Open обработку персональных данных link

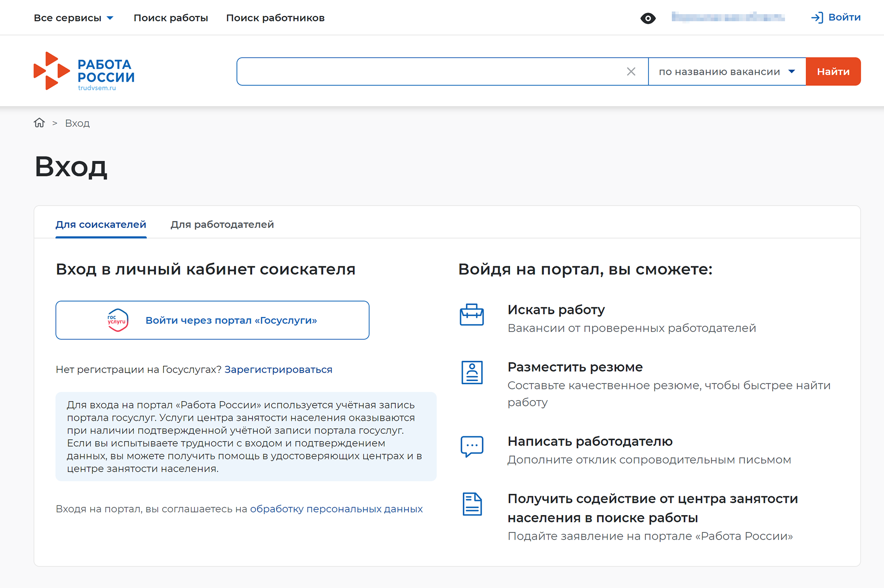(x=336, y=509)
